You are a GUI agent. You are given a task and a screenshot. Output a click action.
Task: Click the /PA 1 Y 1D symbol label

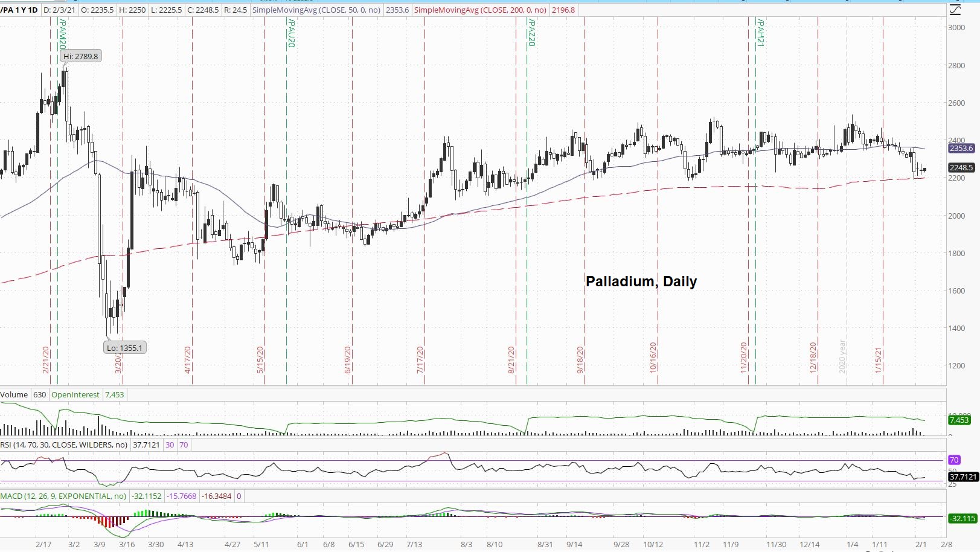(x=19, y=10)
